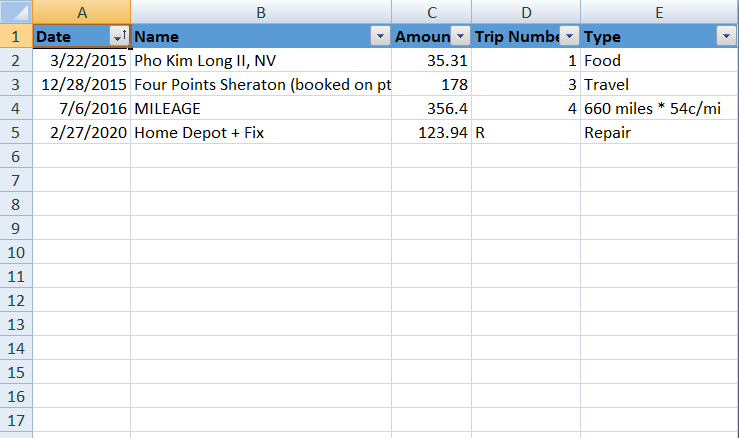Image resolution: width=739 pixels, height=438 pixels.
Task: Open the Date column filter dropdown
Action: pyautogui.click(x=119, y=37)
